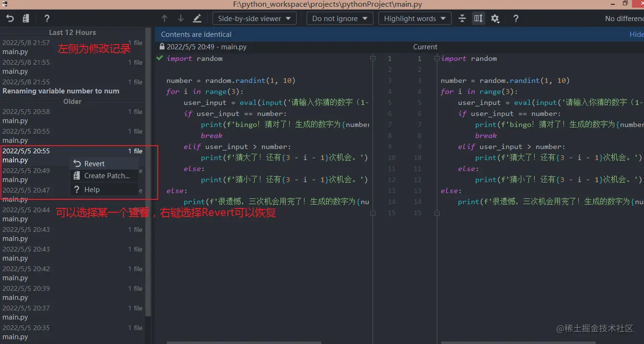This screenshot has height=344, width=644.
Task: Select the highlighted 2022/5/5 20:55 revision
Action: pyautogui.click(x=72, y=155)
